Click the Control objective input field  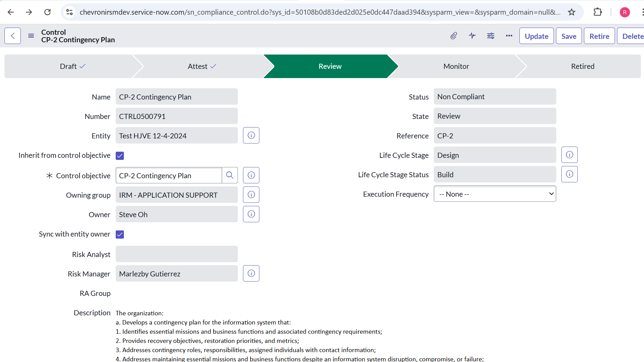(x=169, y=175)
